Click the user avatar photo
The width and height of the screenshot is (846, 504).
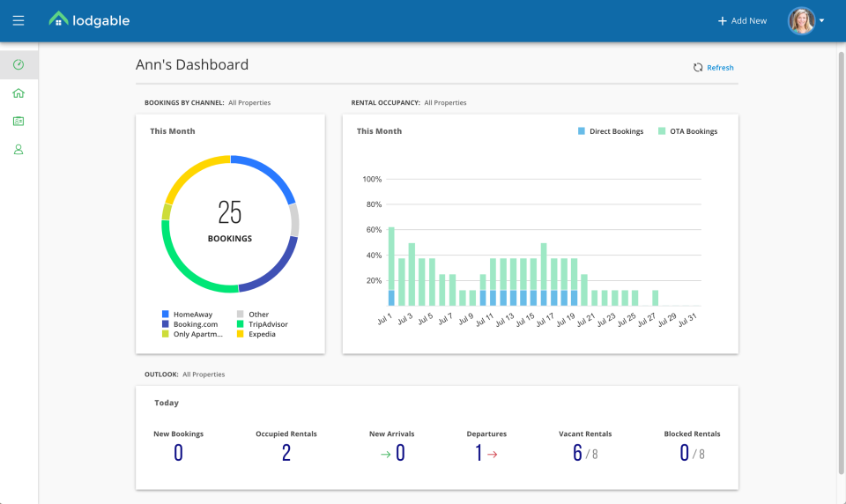[801, 21]
